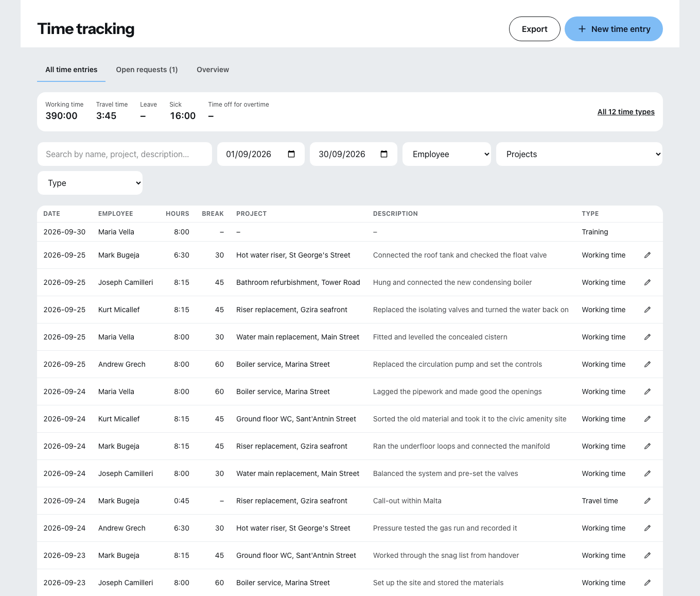Edit Kurt Micallef's 2026-09-25 Riser replacement entry
Viewport: 700px width, 596px height.
[647, 310]
